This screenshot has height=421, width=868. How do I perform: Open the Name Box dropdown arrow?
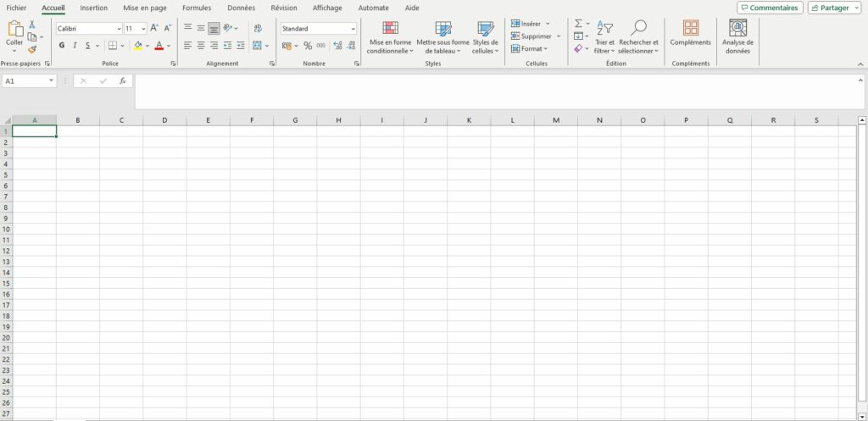click(x=52, y=80)
